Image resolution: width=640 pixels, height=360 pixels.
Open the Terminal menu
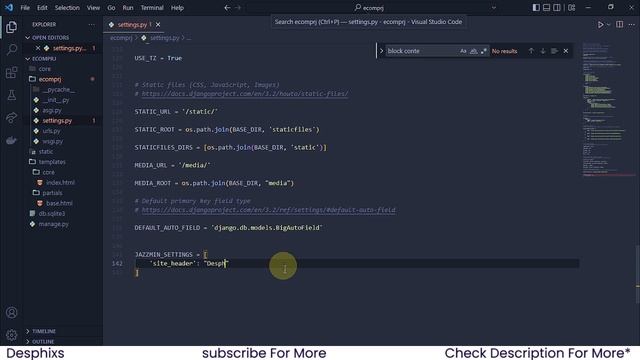pyautogui.click(x=152, y=8)
